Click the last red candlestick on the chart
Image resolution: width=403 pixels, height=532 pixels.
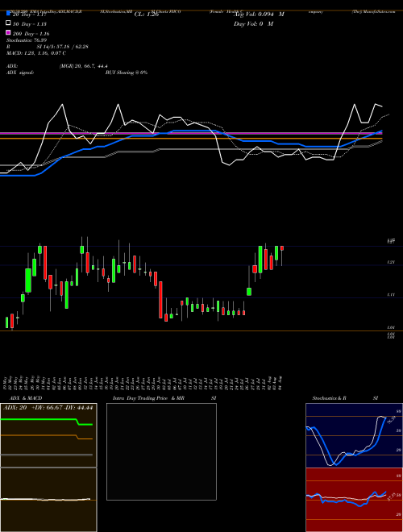point(282,248)
